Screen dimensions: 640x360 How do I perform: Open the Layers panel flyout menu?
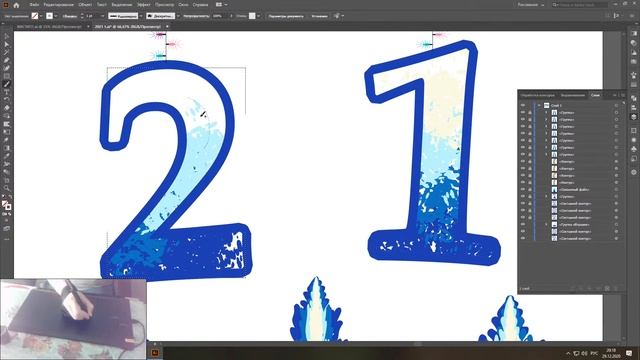pyautogui.click(x=623, y=95)
